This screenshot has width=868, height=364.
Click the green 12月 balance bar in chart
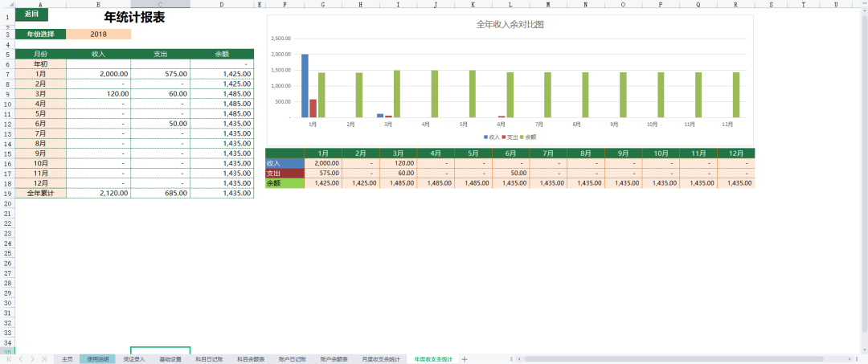(x=736, y=95)
